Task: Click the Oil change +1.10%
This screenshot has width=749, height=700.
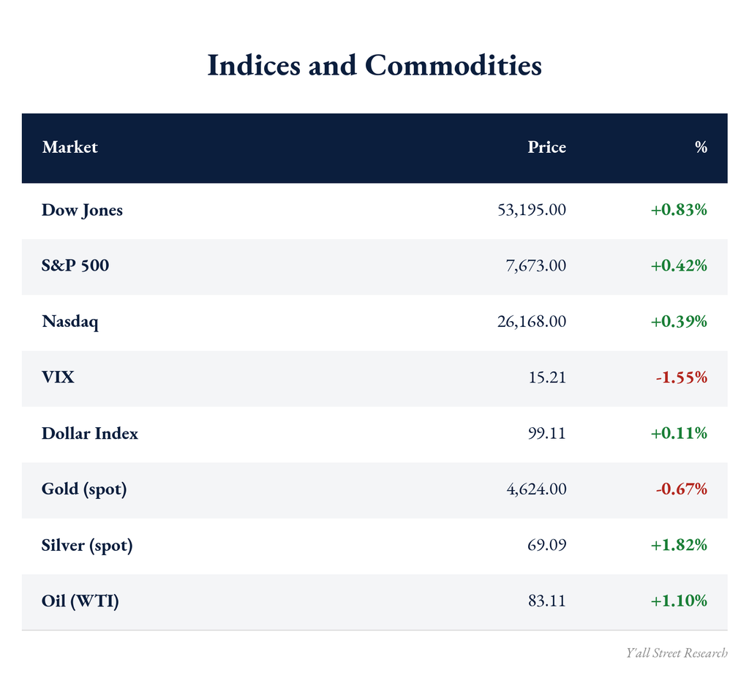Action: pos(679,601)
